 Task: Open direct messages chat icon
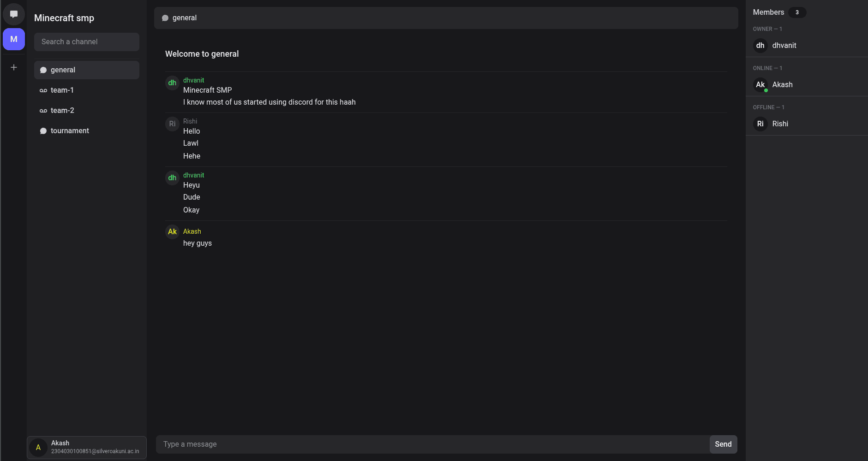(14, 14)
